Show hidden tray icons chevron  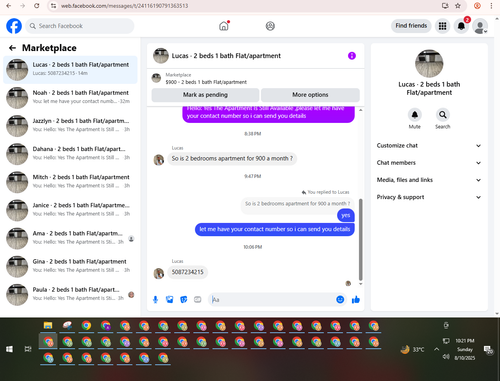436,349
